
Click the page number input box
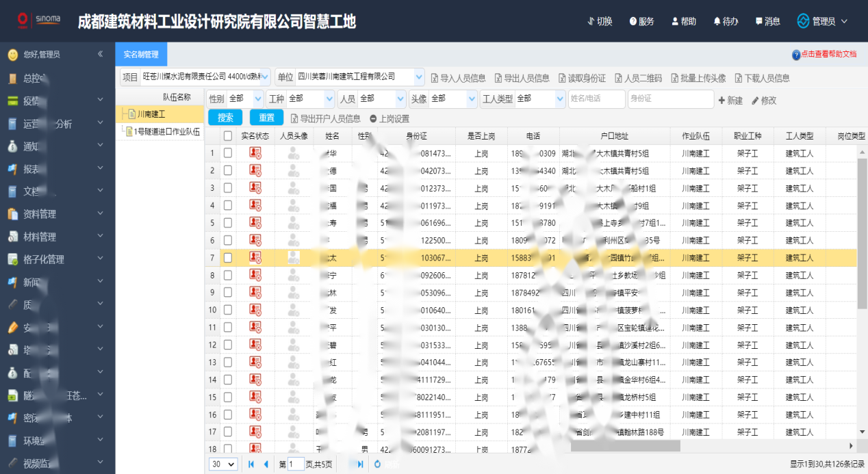[296, 464]
